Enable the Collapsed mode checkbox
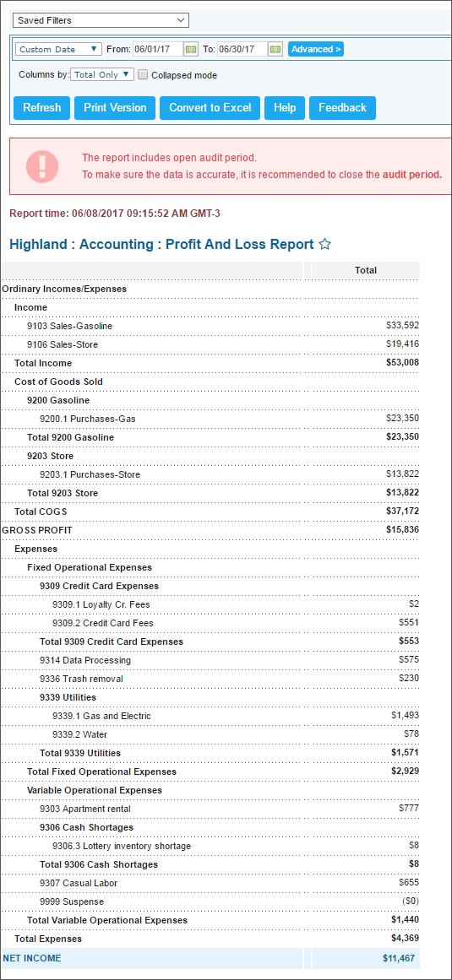Image resolution: width=452 pixels, height=980 pixels. click(143, 75)
